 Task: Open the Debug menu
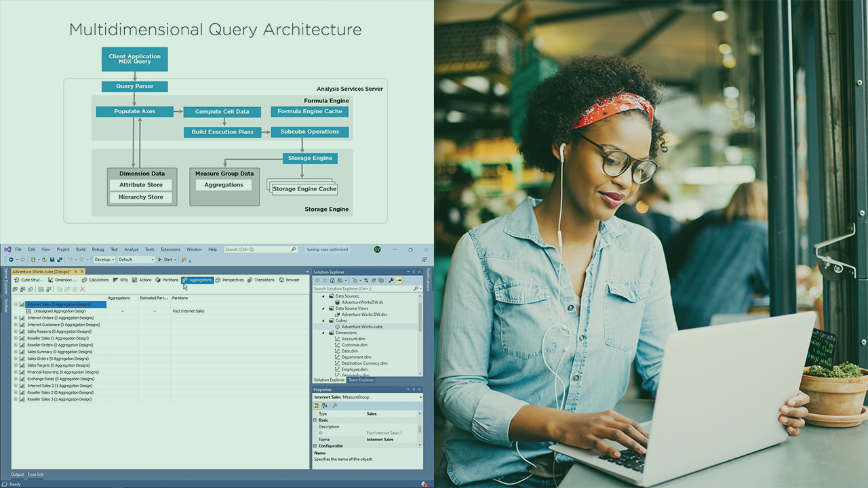point(98,249)
